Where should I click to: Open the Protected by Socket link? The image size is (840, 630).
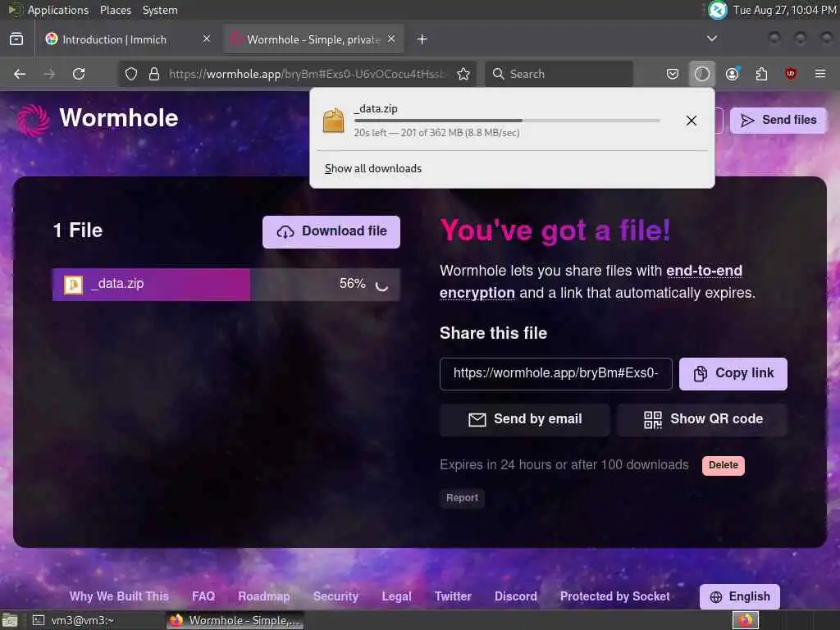[x=614, y=596]
